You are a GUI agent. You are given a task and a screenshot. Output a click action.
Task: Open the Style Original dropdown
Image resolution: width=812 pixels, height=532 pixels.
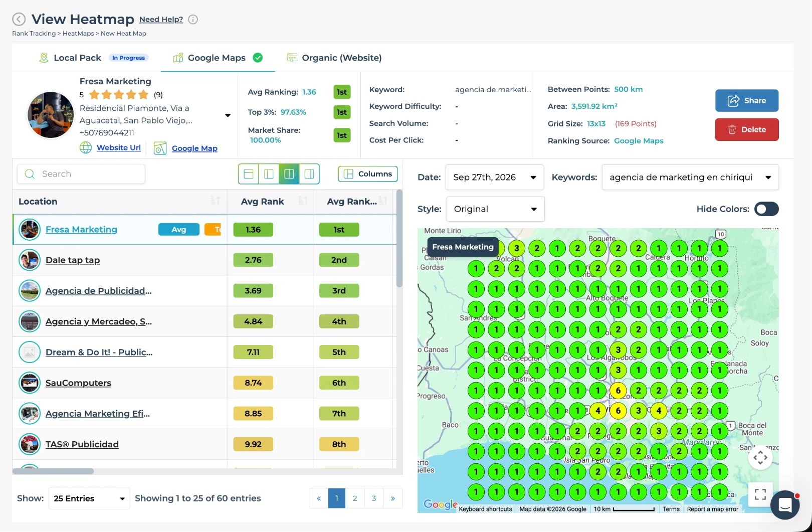tap(495, 209)
